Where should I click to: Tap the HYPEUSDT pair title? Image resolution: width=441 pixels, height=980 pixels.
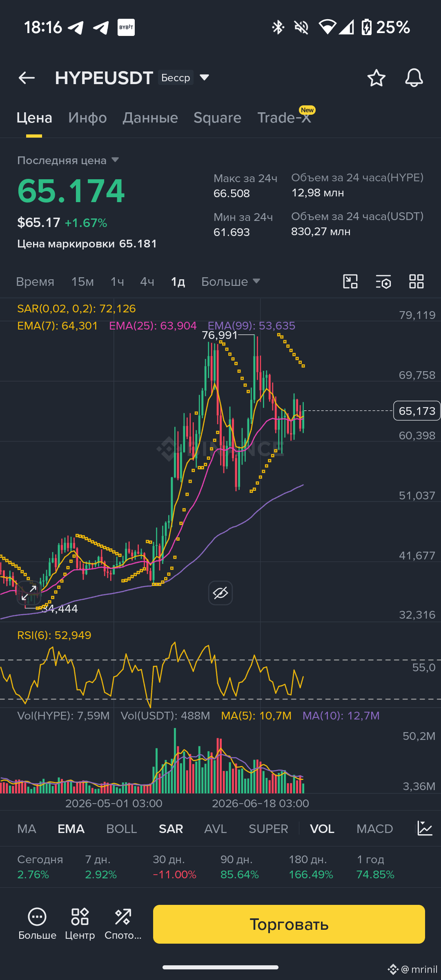[x=104, y=78]
